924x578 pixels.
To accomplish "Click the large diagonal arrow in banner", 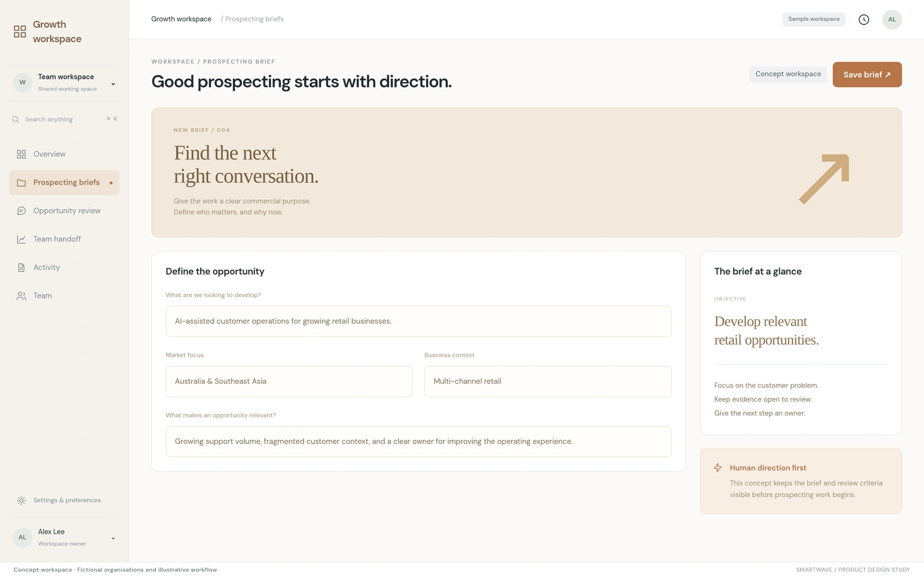I will tap(824, 179).
